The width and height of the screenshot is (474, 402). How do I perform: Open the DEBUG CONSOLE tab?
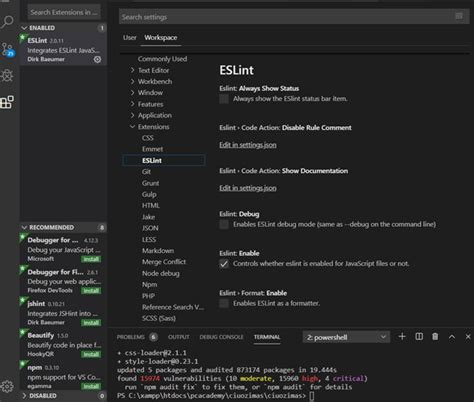[221, 337]
